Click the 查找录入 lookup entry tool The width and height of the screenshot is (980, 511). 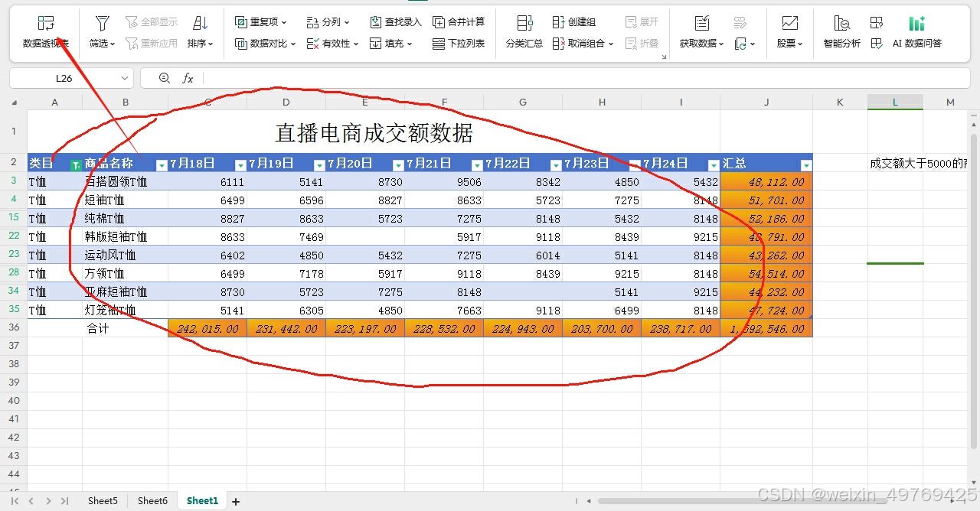tap(395, 22)
